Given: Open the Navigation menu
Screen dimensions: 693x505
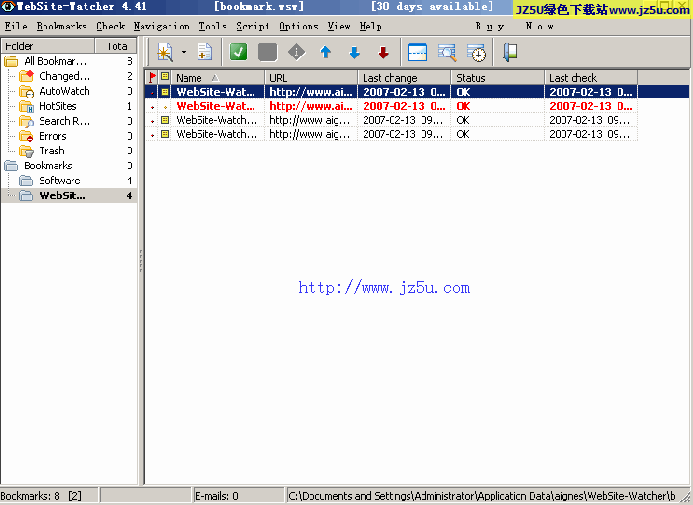Looking at the screenshot, I should pos(161,26).
